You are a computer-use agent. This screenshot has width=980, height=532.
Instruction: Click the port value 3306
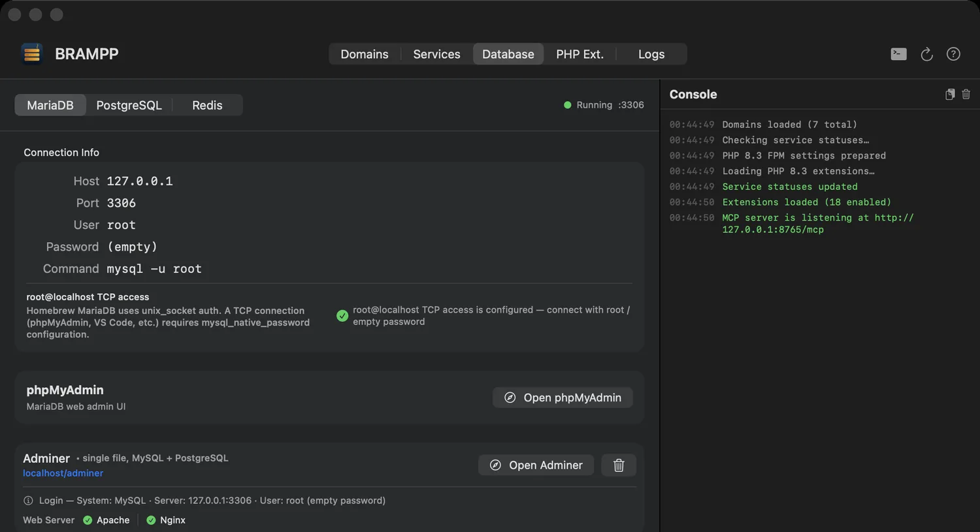[122, 203]
